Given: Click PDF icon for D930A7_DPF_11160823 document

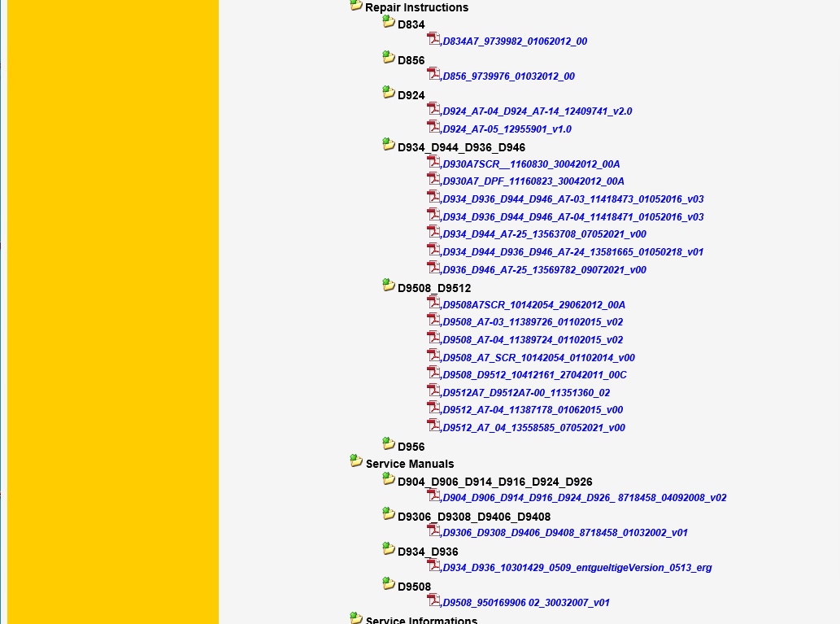Looking at the screenshot, I should [x=433, y=180].
